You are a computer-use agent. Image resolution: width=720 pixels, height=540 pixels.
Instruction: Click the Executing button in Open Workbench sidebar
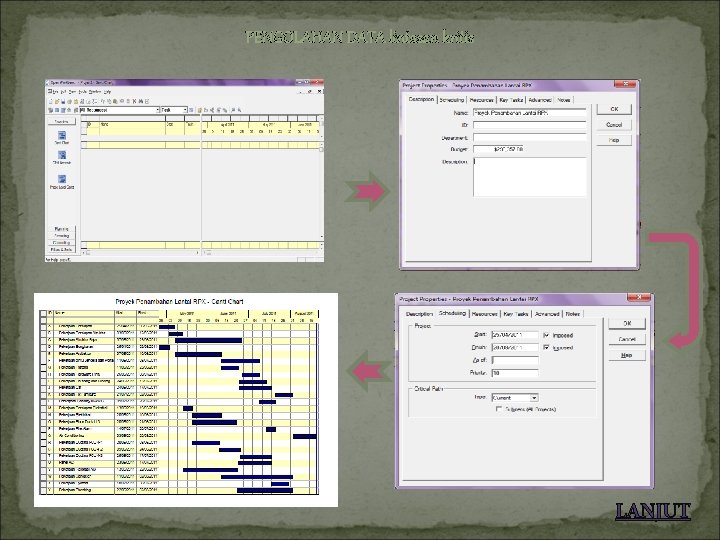coord(62,236)
